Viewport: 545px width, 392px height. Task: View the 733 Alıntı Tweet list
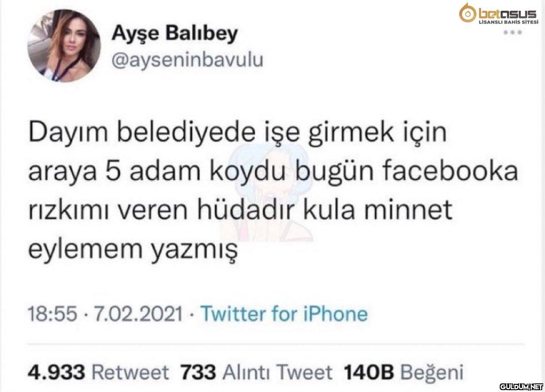point(257,373)
